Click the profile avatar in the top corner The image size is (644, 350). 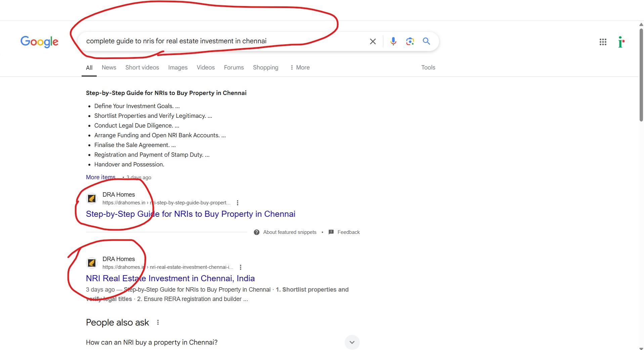(621, 42)
